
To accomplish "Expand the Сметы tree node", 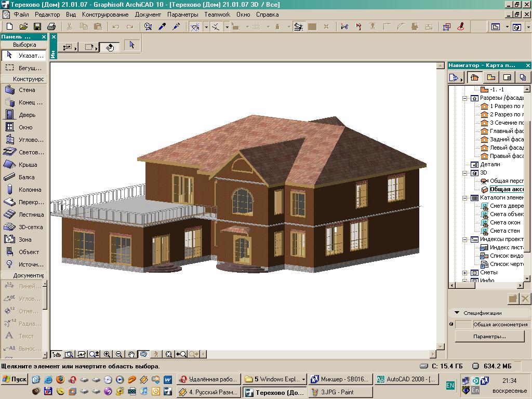I will [x=465, y=272].
